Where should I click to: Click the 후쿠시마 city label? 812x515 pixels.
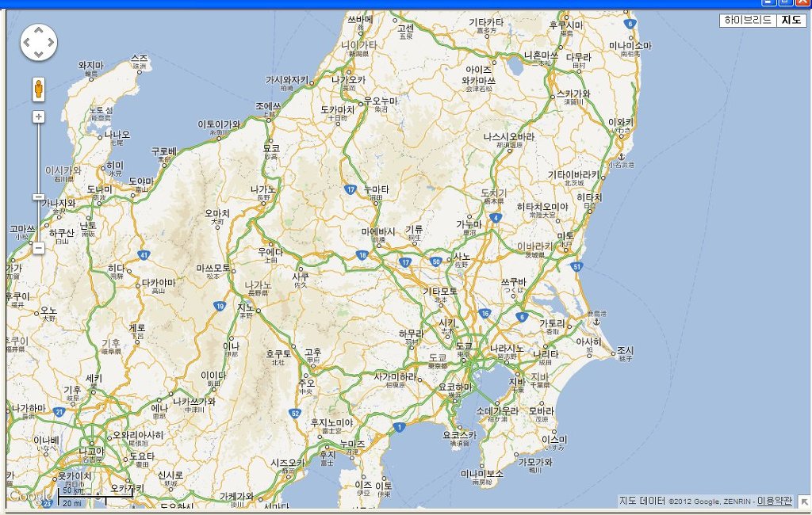[x=566, y=25]
